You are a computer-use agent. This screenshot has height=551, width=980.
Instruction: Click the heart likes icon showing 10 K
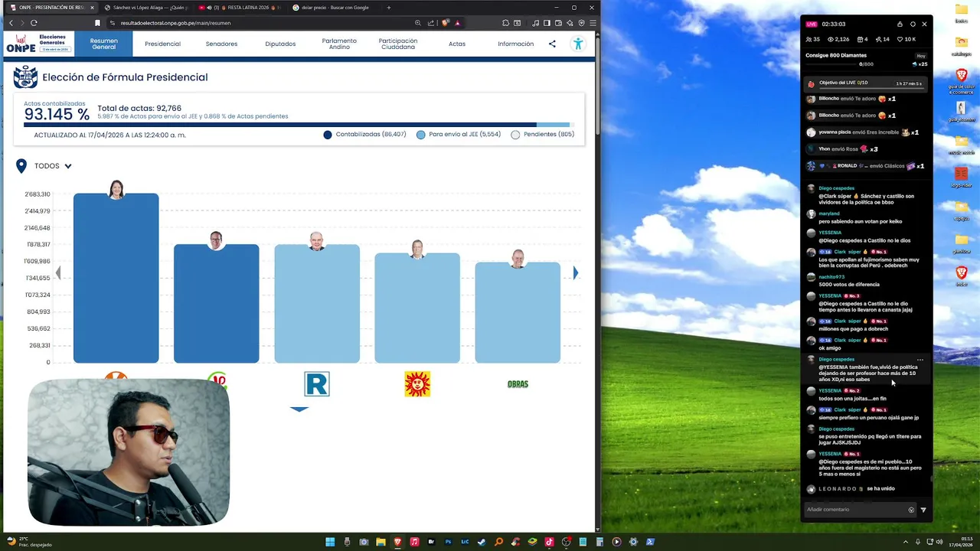(x=900, y=39)
